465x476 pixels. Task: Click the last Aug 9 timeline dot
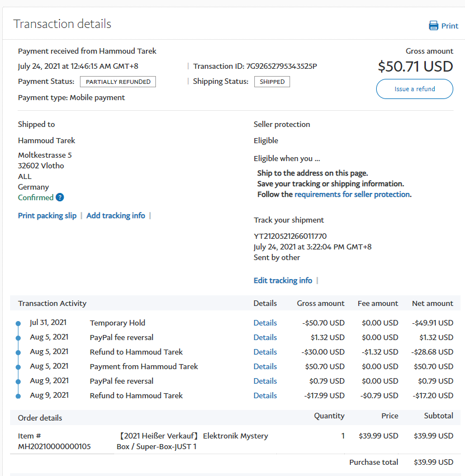tap(18, 396)
